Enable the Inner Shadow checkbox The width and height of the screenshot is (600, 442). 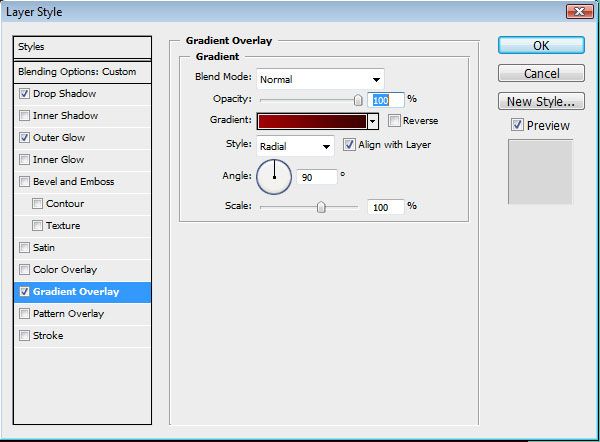[x=24, y=116]
